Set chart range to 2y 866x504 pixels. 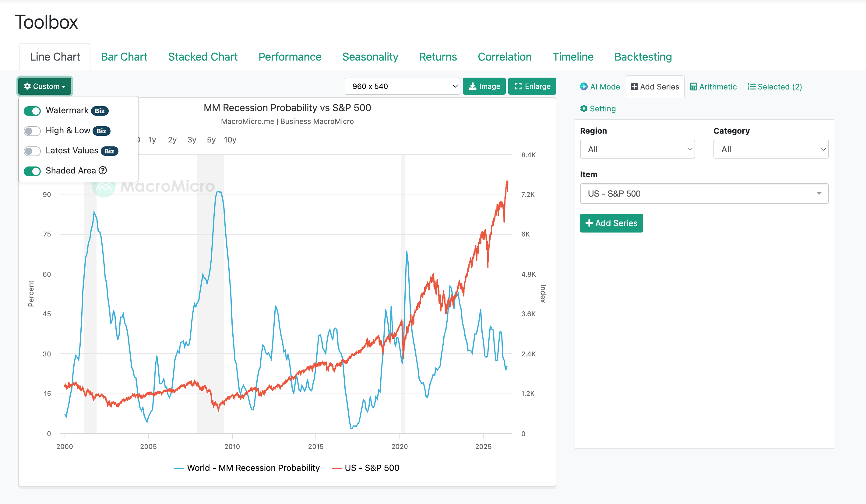coord(172,140)
